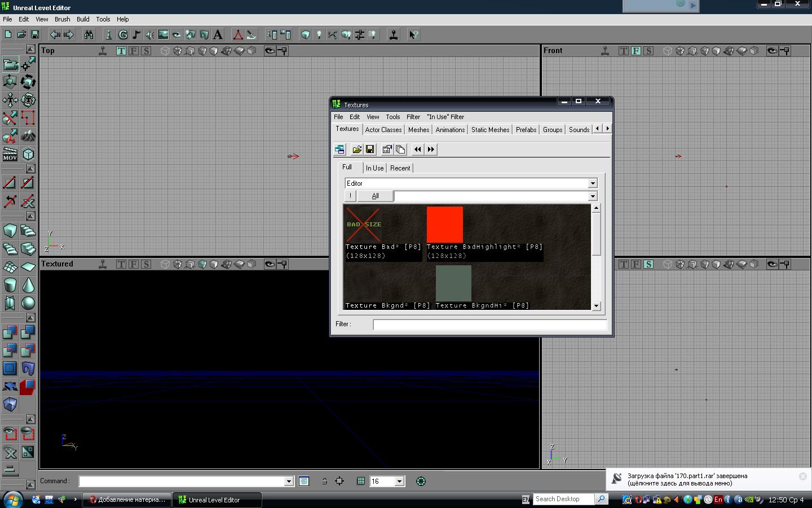Open the Brush menu in the main menu bar

pos(63,19)
